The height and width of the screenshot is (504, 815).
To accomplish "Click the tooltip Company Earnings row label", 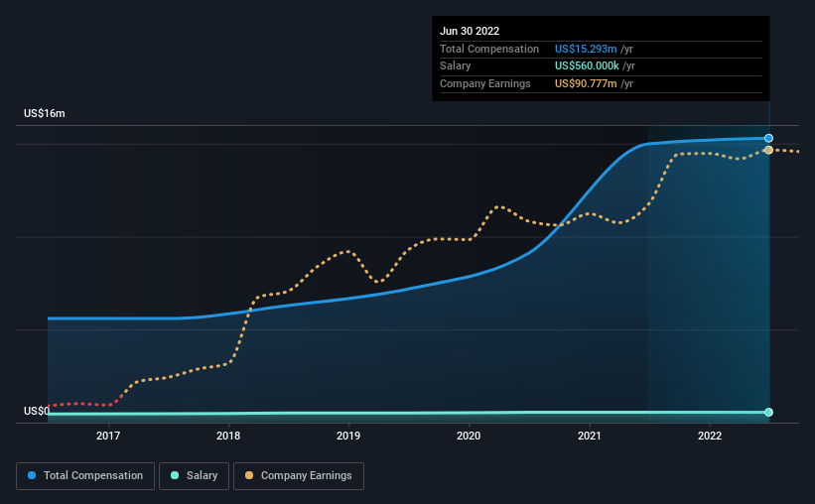I will [x=485, y=83].
